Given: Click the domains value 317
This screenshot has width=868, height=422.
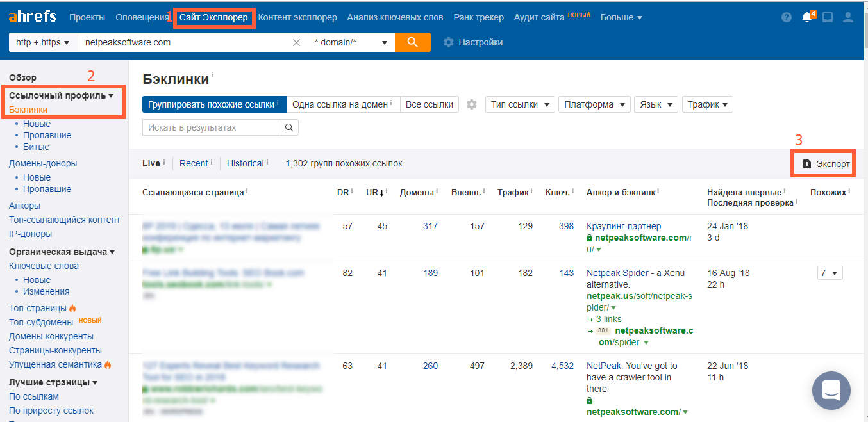Looking at the screenshot, I should coord(430,226).
